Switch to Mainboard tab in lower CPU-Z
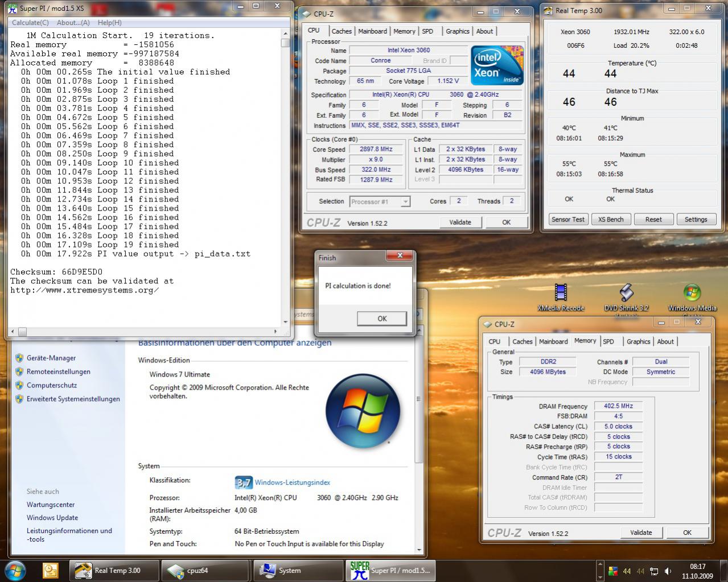This screenshot has height=582, width=728. (x=553, y=341)
